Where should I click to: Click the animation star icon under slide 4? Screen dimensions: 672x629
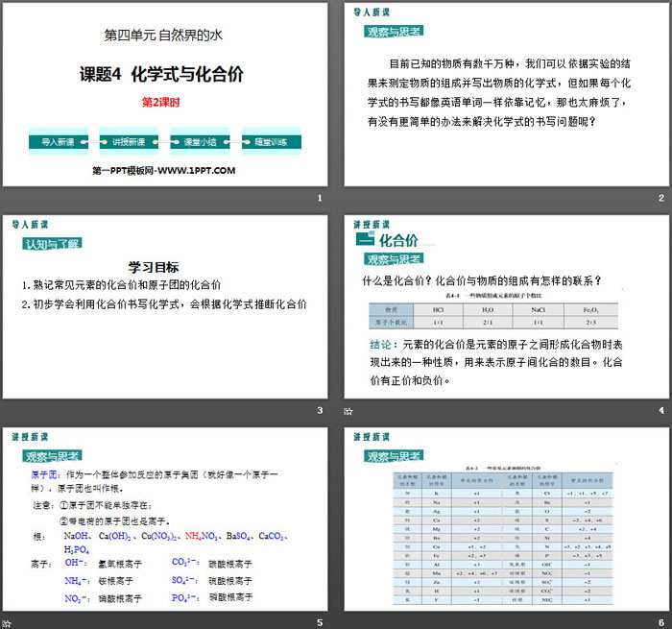tap(348, 411)
